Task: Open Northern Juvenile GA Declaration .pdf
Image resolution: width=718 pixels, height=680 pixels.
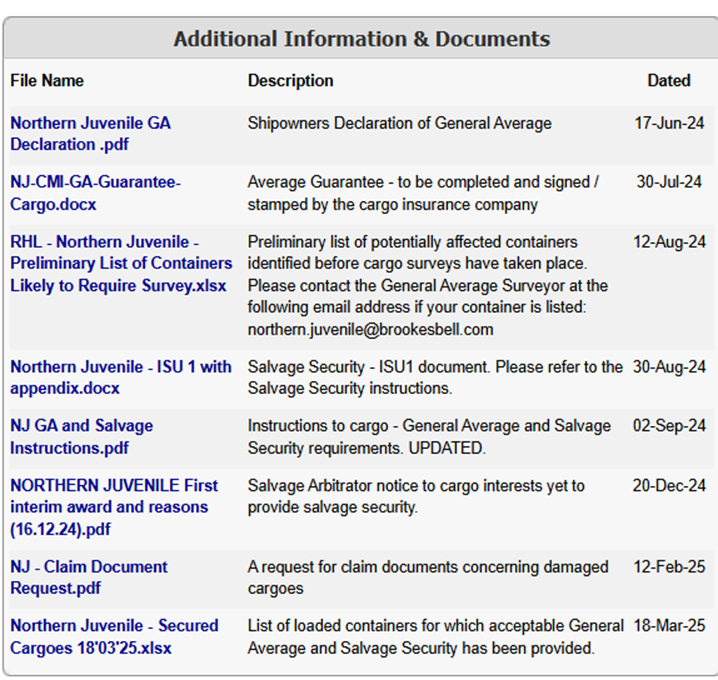Action: pos(90,133)
